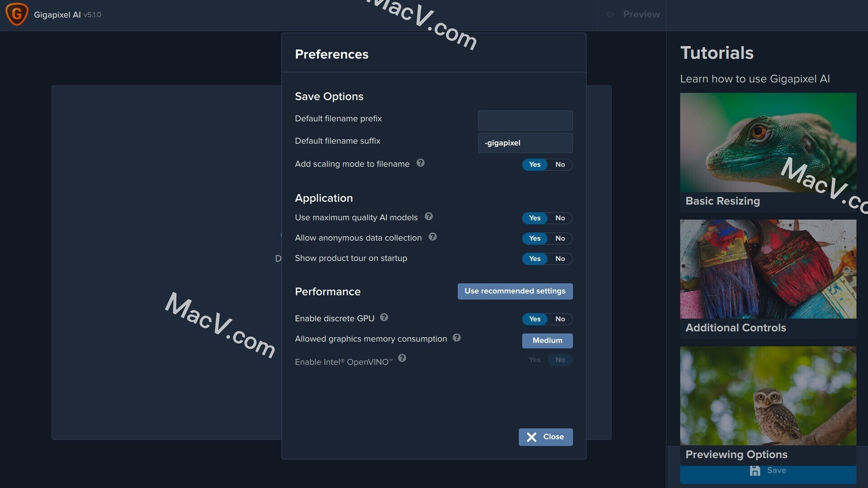Select Yes for maximum quality AI models
Image resolution: width=868 pixels, height=488 pixels.
pyautogui.click(x=534, y=218)
